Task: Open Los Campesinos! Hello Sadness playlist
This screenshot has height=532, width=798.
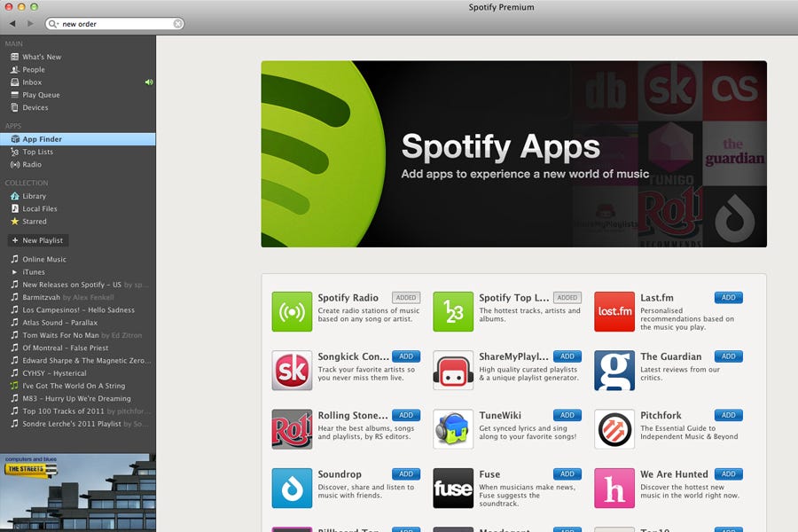Action: pos(78,309)
